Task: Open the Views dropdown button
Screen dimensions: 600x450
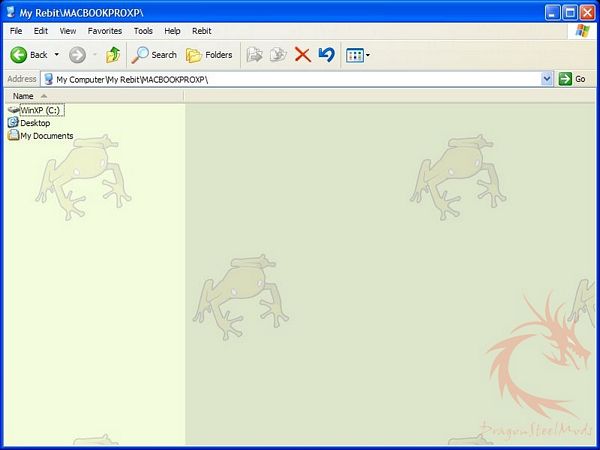Action: pos(357,55)
